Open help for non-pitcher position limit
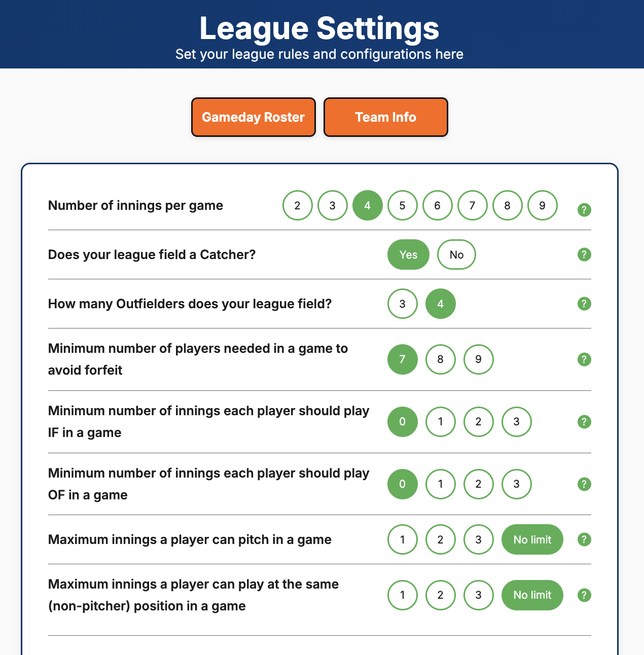644x655 pixels. click(584, 595)
